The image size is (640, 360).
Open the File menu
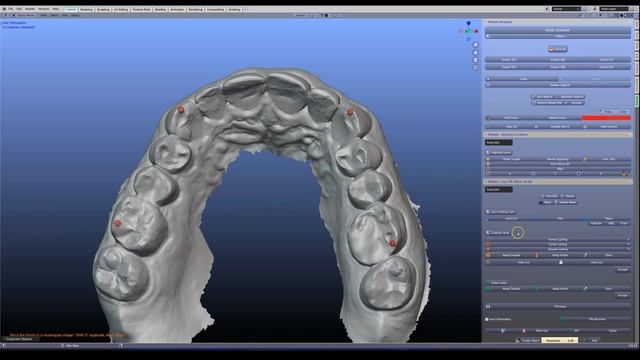[x=11, y=9]
